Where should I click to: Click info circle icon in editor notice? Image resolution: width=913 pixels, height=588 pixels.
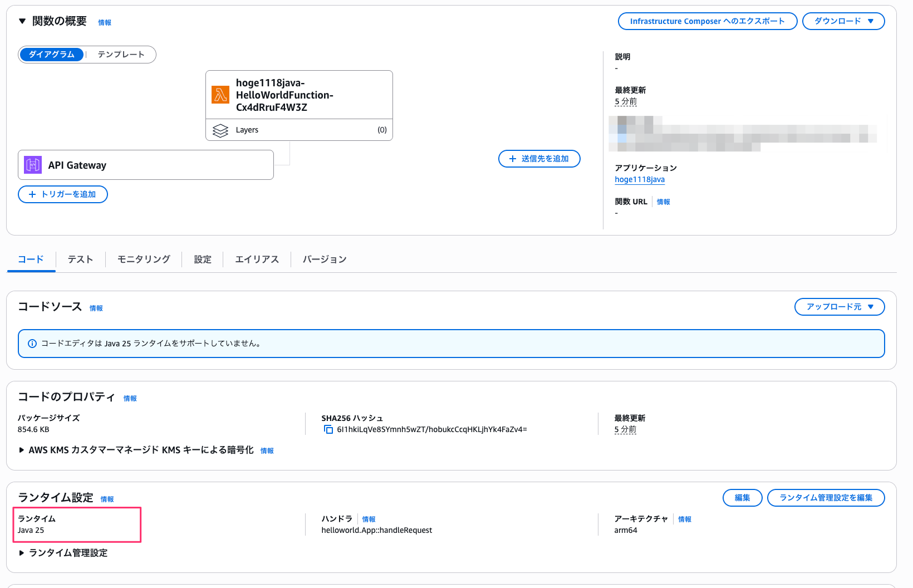[x=32, y=344]
